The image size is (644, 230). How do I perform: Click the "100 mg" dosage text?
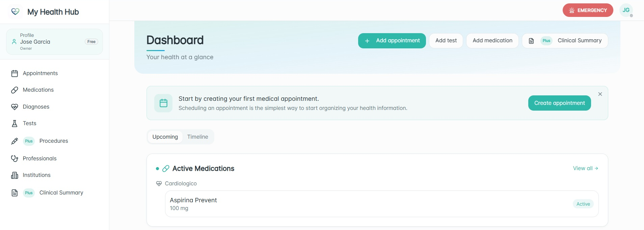coord(179,208)
